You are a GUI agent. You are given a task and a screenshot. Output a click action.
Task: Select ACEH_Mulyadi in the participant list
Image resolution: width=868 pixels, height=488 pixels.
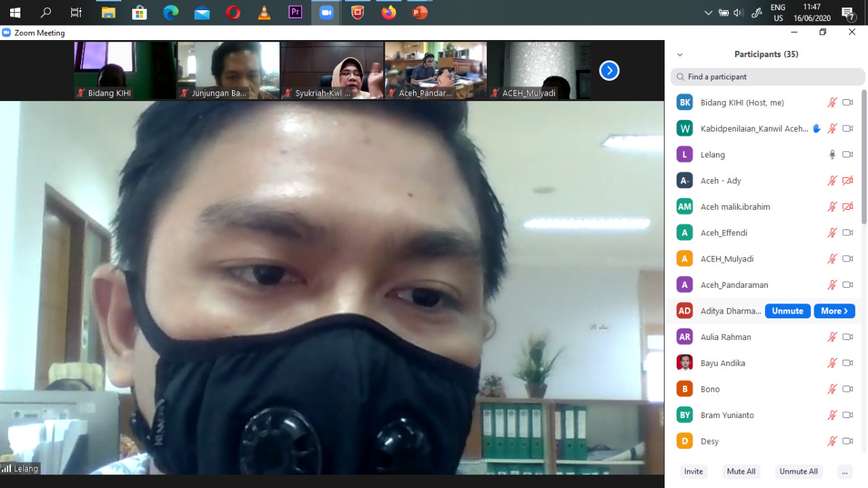click(727, 259)
